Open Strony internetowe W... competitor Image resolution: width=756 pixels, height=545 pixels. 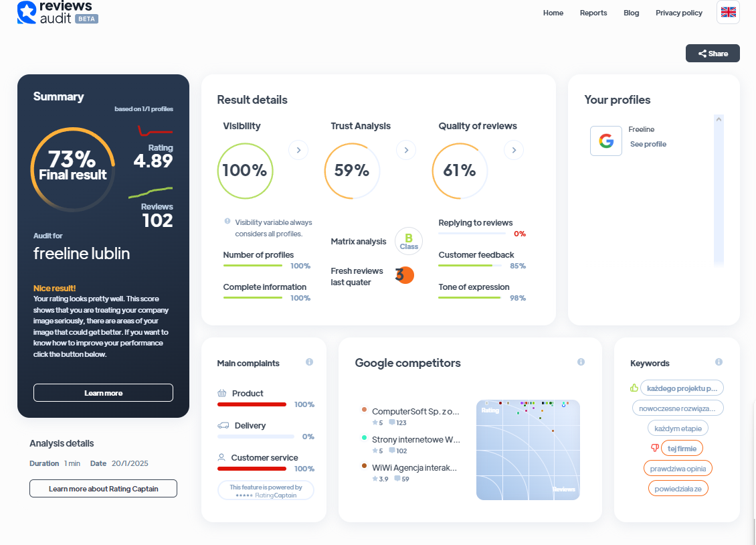click(415, 439)
